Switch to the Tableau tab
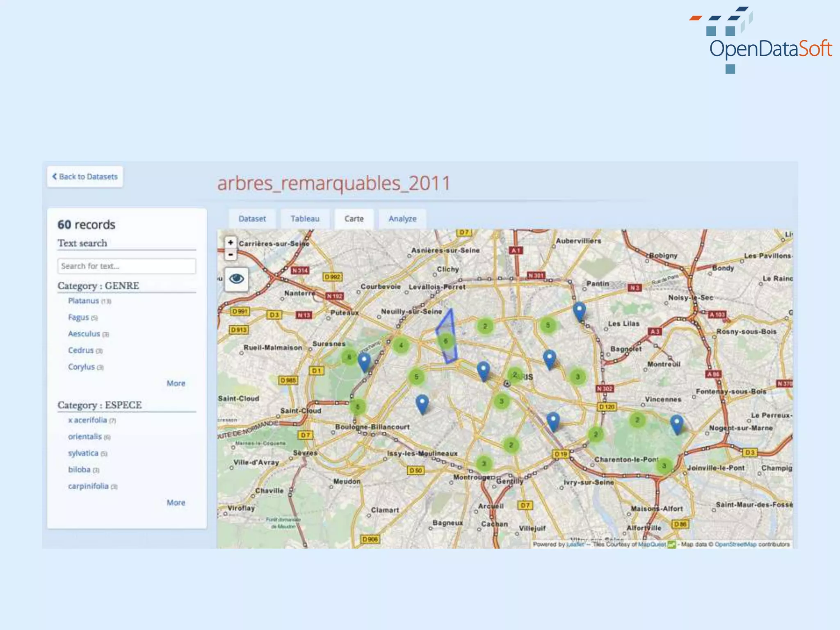 coord(305,219)
